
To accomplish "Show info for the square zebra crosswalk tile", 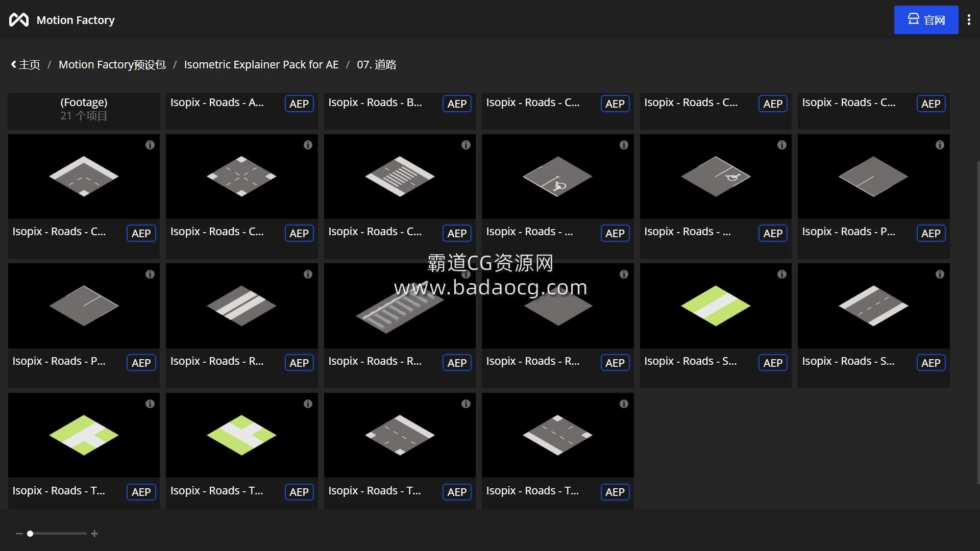I will point(465,145).
